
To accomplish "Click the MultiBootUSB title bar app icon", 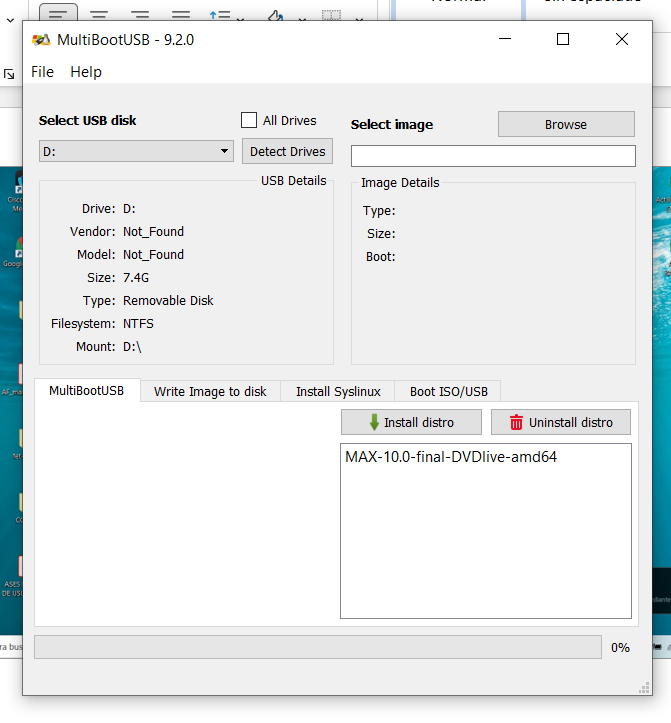I will tap(41, 40).
